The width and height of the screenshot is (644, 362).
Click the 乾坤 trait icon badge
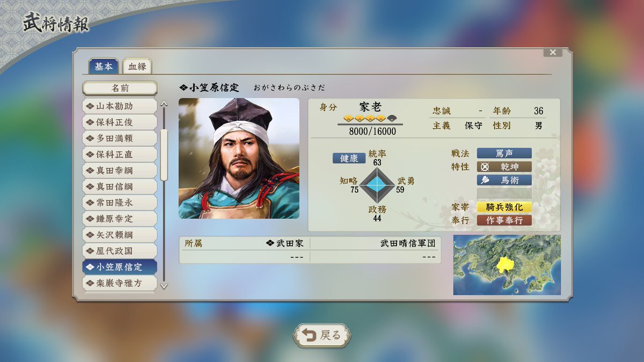(504, 167)
